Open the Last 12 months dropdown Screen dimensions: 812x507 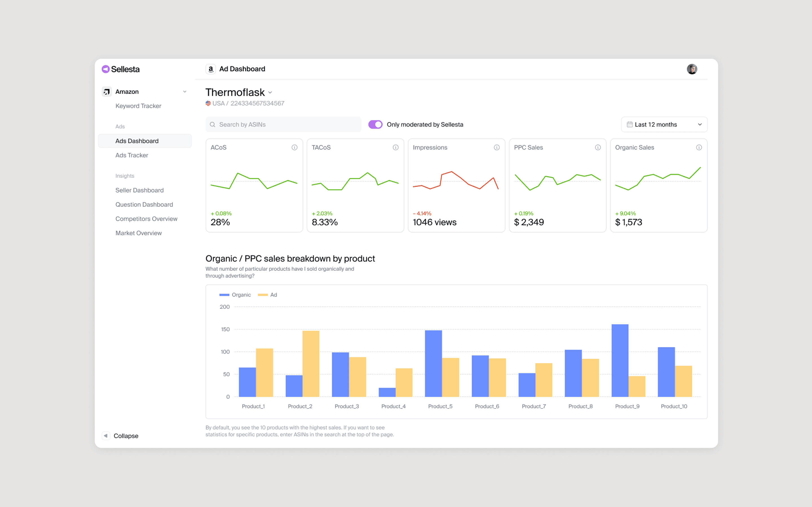pyautogui.click(x=664, y=124)
